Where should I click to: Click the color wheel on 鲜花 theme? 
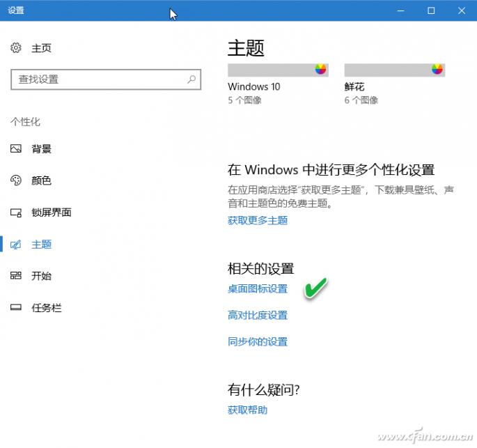[x=437, y=70]
